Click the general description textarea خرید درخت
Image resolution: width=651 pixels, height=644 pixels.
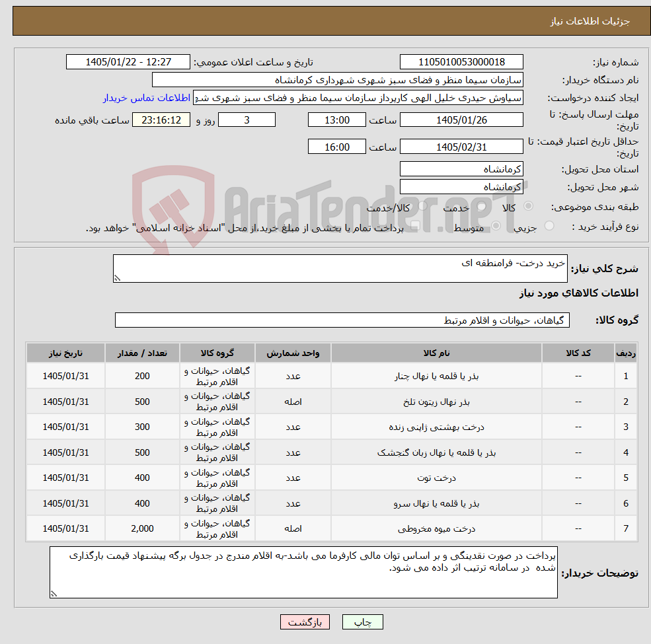[340, 268]
